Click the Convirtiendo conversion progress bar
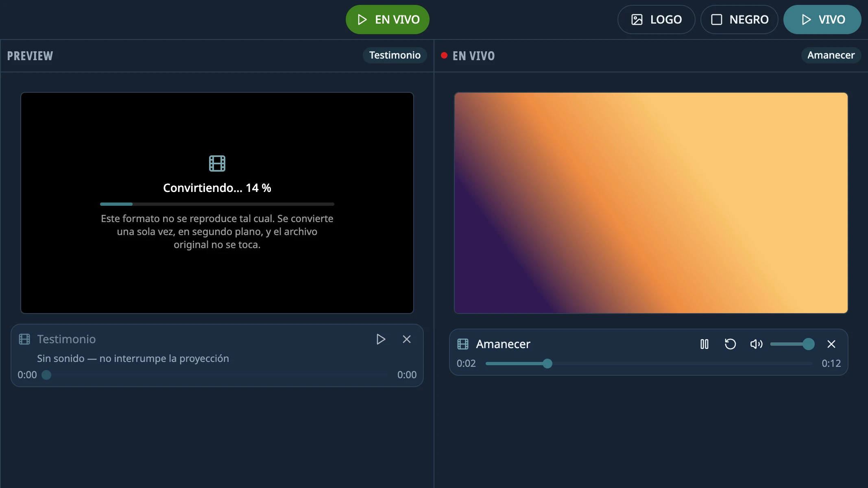Screen dimensions: 868x488 (x=217, y=204)
